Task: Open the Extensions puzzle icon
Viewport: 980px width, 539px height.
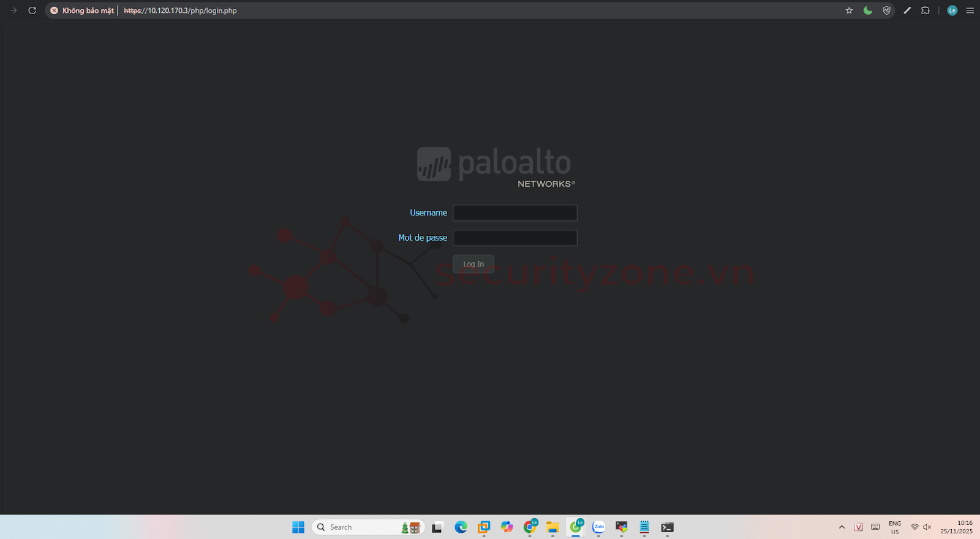Action: tap(925, 10)
